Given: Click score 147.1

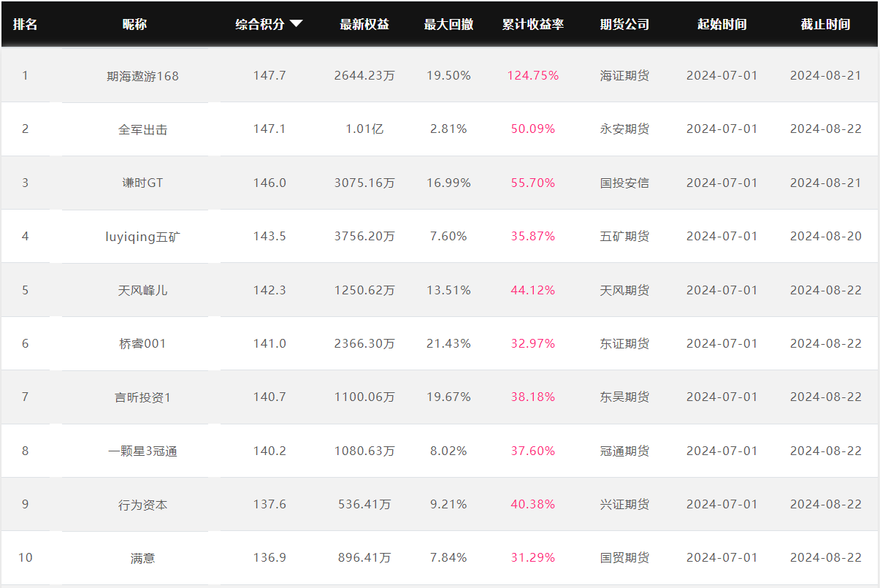Looking at the screenshot, I should click(269, 129).
